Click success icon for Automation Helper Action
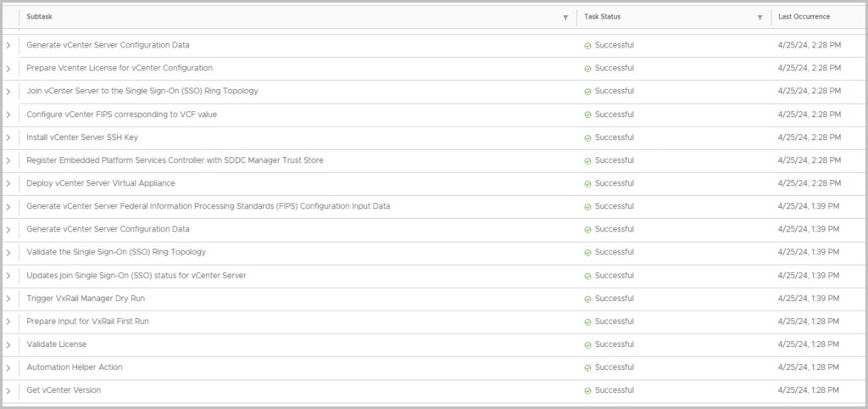This screenshot has height=409, width=868. [x=587, y=367]
